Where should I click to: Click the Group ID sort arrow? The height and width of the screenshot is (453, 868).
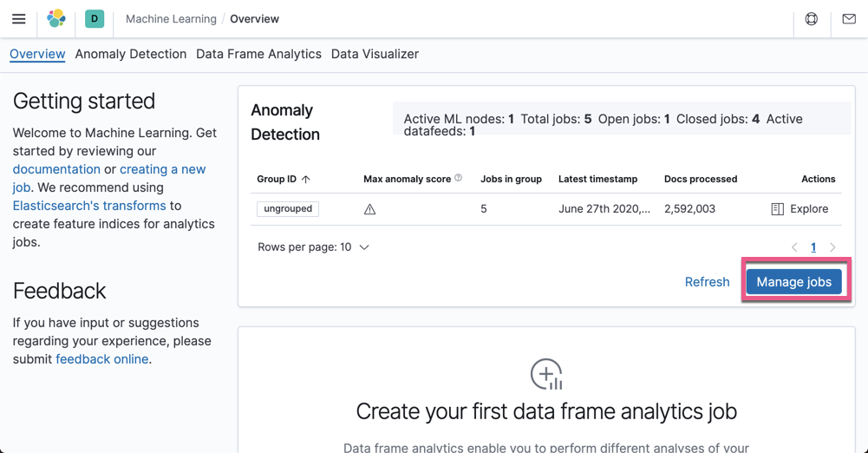pyautogui.click(x=305, y=179)
